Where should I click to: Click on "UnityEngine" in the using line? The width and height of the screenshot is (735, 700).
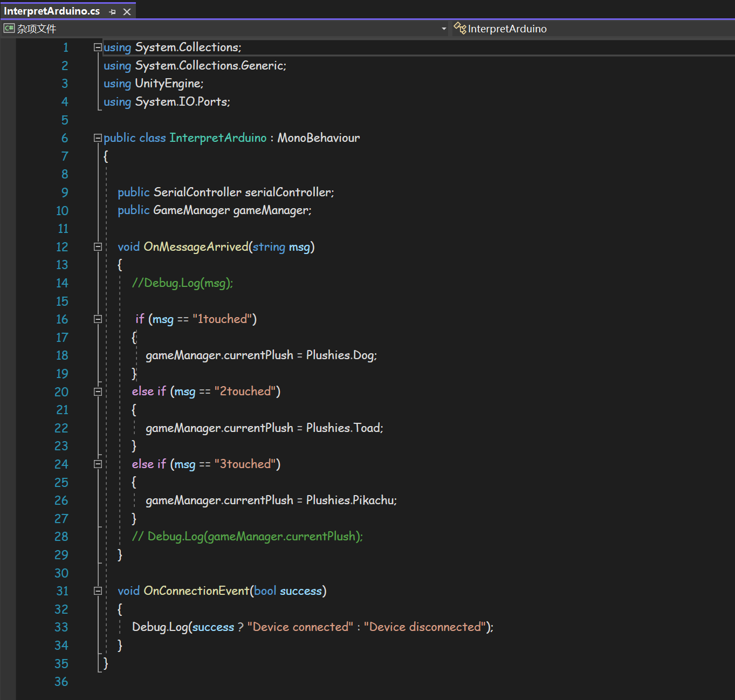coord(168,84)
